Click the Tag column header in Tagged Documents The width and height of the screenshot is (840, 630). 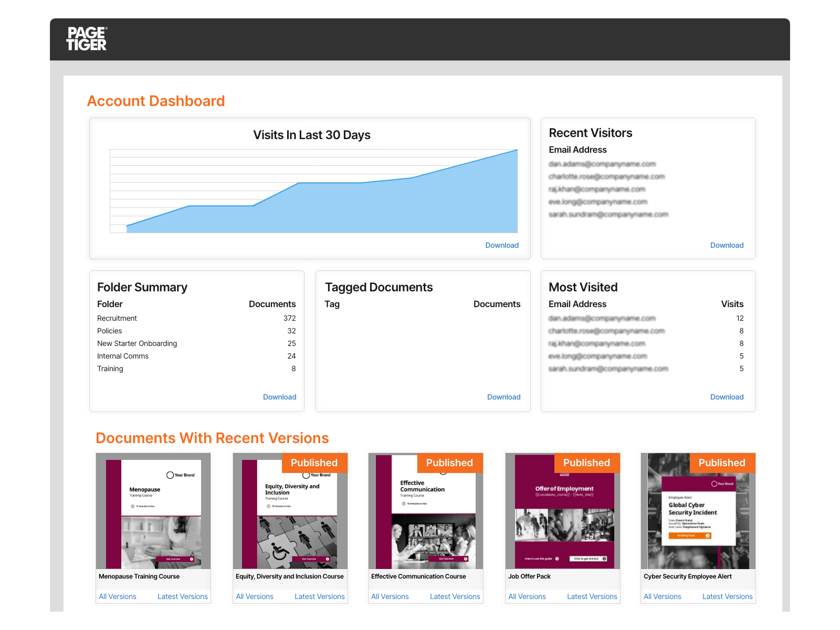point(332,304)
